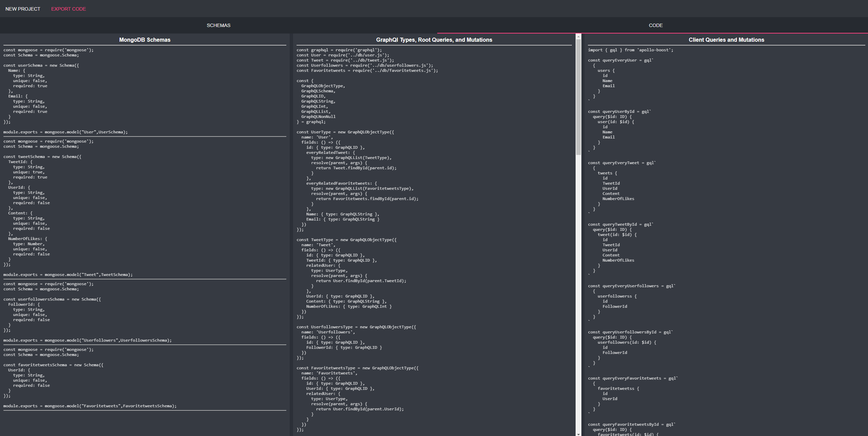Click the 'const queryTweetById = gql' line
This screenshot has height=436, width=868.
(x=620, y=224)
